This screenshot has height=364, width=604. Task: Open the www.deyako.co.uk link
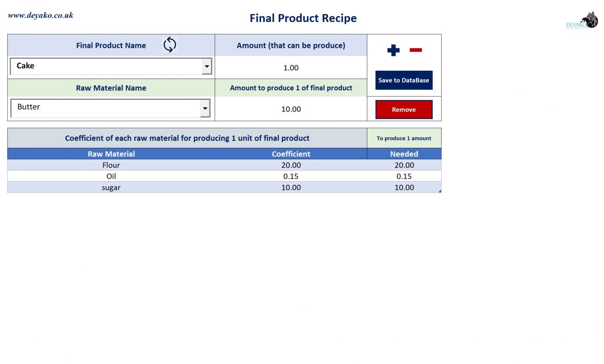[40, 15]
